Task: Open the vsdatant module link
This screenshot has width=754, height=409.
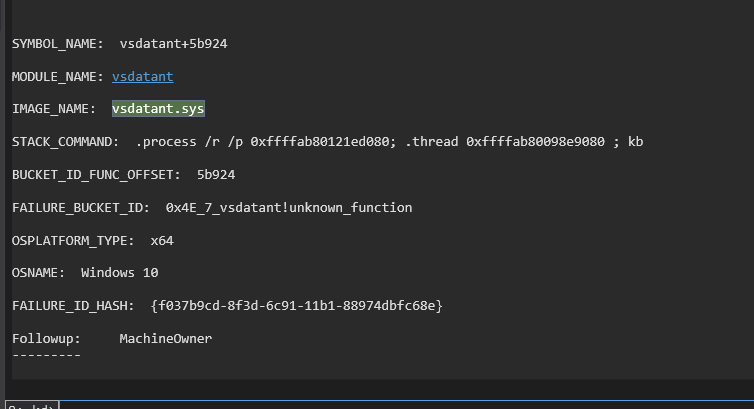Action: [x=142, y=77]
